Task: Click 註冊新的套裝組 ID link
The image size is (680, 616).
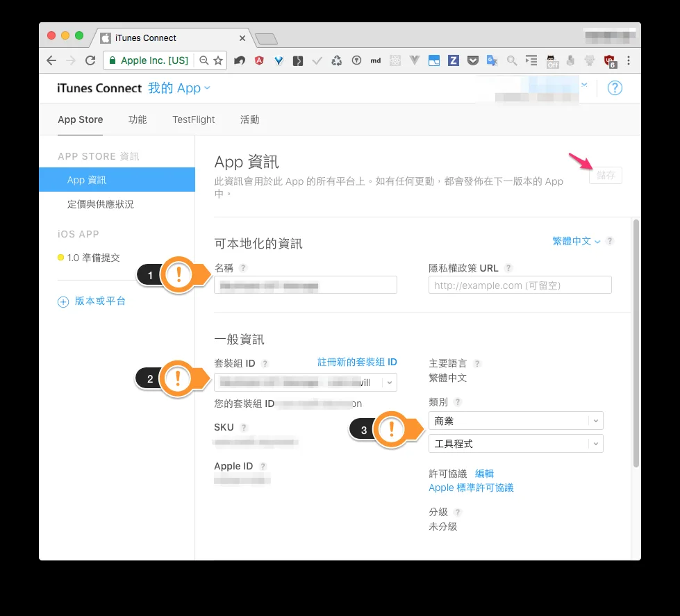Action: point(357,362)
